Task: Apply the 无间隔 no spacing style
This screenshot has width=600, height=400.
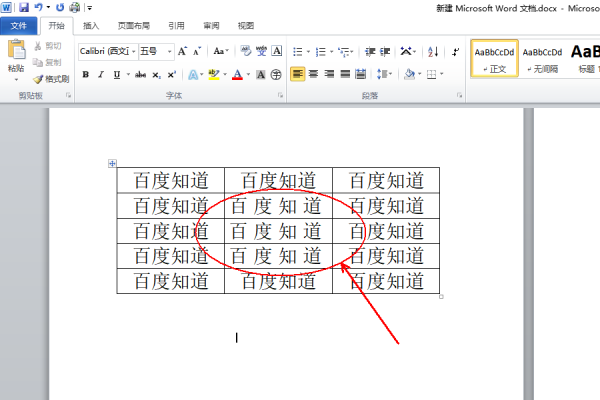Action: click(542, 59)
